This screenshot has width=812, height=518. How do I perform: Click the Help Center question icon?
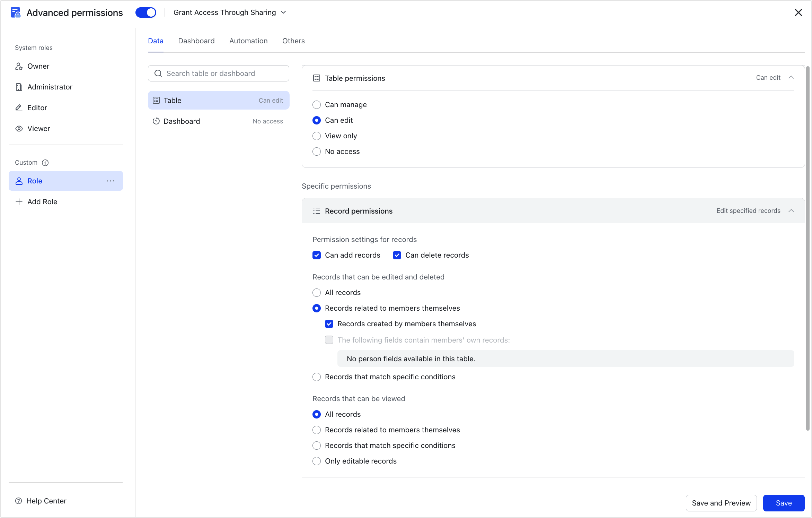click(x=19, y=501)
